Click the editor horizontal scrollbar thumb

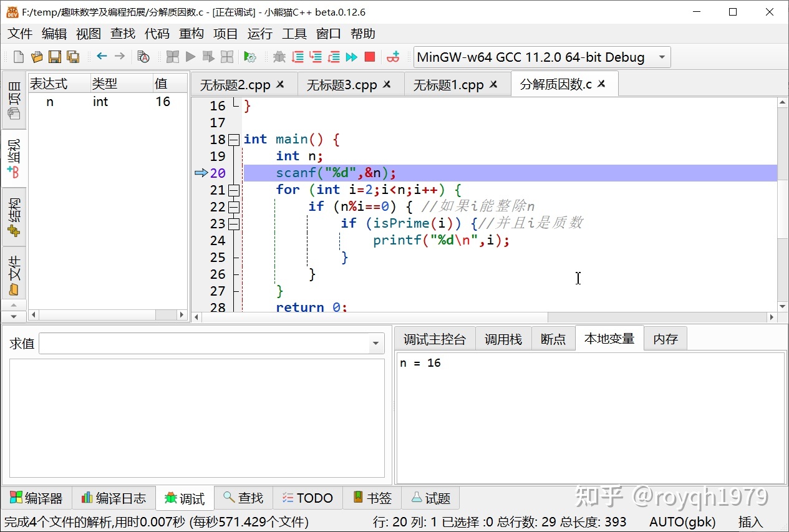click(374, 317)
